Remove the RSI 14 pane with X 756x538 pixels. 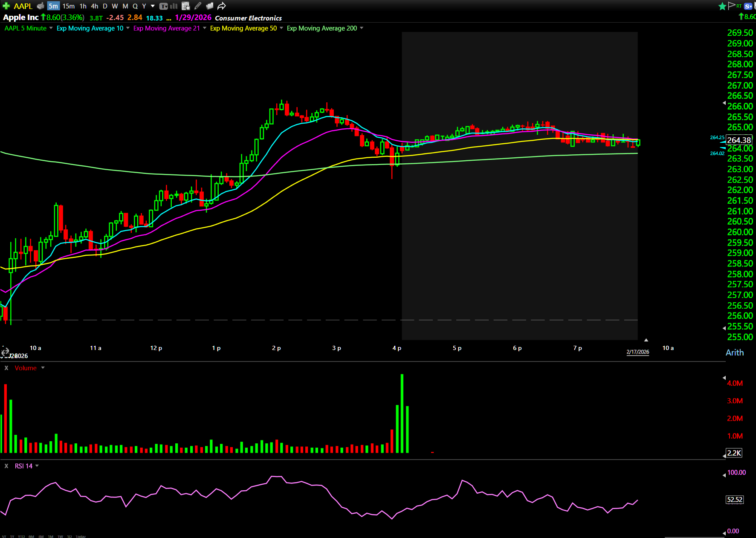pyautogui.click(x=6, y=466)
